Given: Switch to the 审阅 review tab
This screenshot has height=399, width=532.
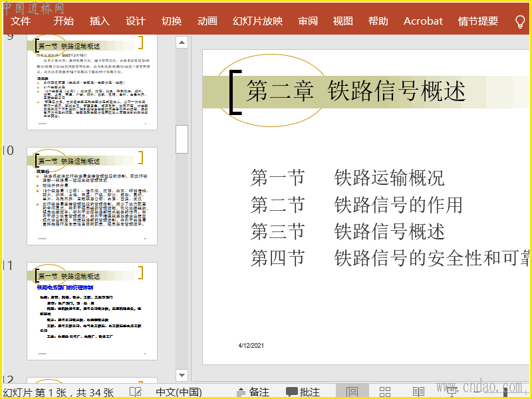Looking at the screenshot, I should (x=308, y=21).
